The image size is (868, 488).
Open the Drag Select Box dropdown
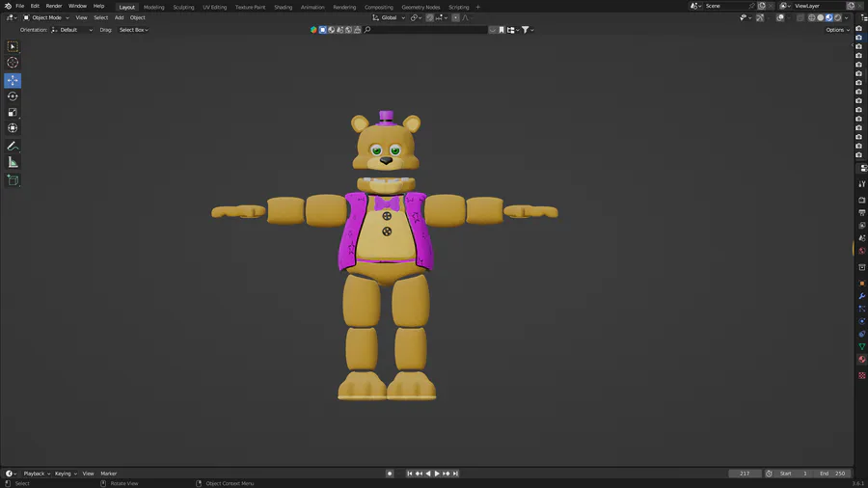pos(133,30)
